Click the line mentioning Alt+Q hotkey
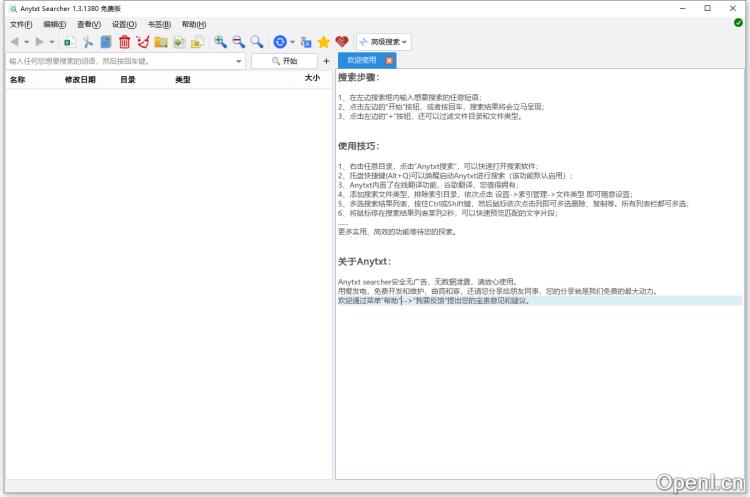Image resolution: width=750 pixels, height=497 pixels. coord(455,176)
